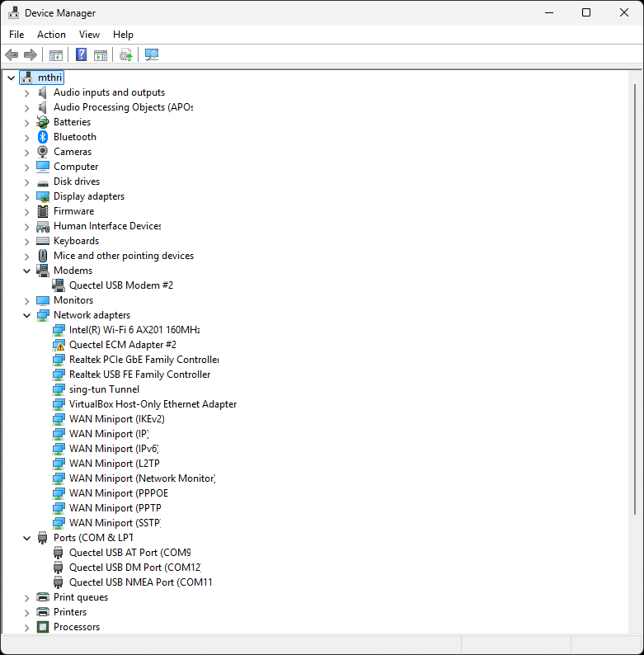Expand the Monitors category
This screenshot has width=644, height=655.
[26, 301]
